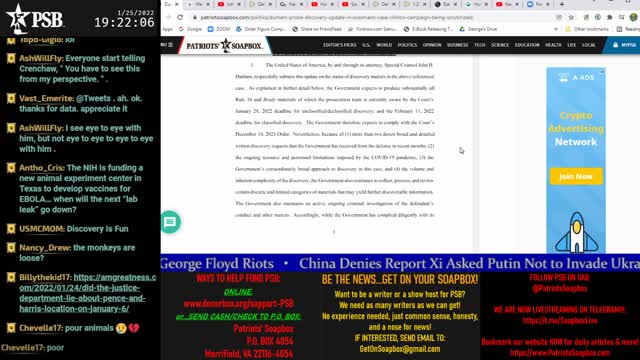This screenshot has width=640, height=360.
Task: Click the browser address bar URL
Action: pos(337,18)
